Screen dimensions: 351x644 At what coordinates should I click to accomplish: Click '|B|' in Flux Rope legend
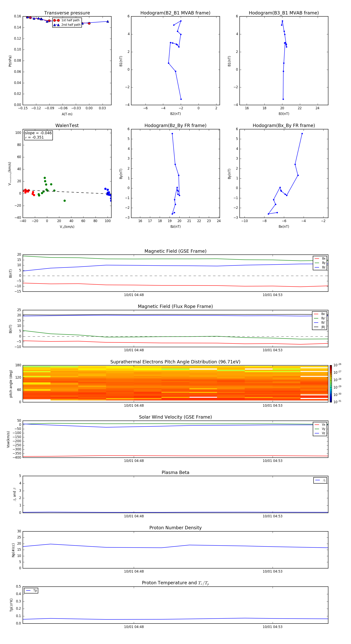[x=320, y=327]
